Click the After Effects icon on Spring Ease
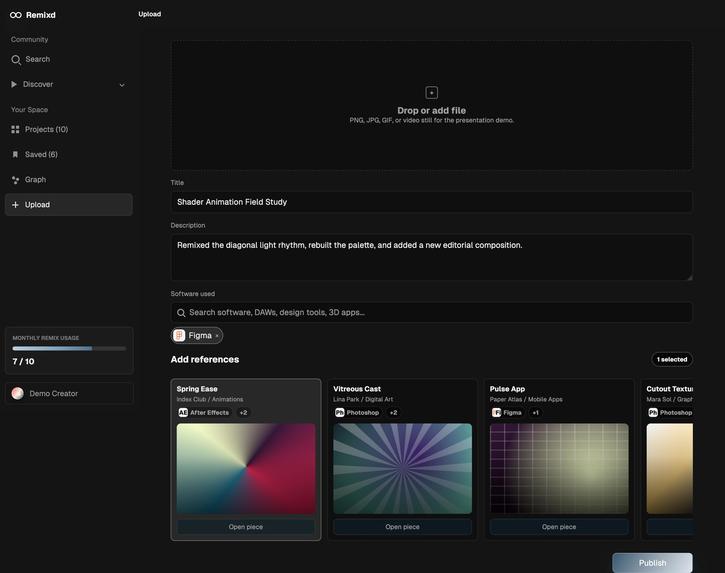Image resolution: width=725 pixels, height=573 pixels. [183, 413]
